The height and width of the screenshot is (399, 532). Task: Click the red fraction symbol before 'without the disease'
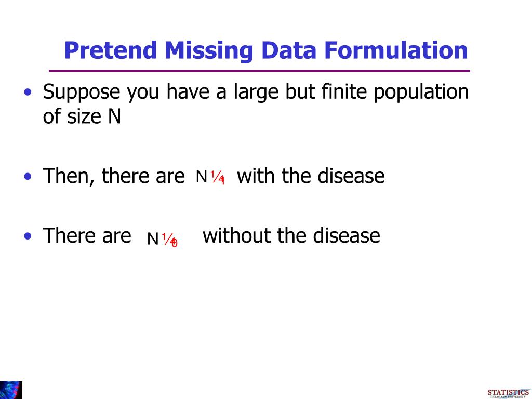click(x=169, y=240)
